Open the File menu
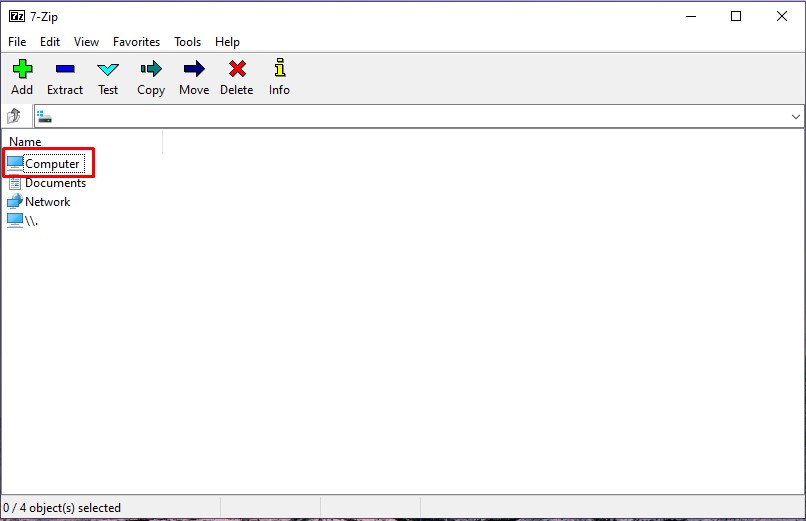The width and height of the screenshot is (806, 521). pyautogui.click(x=17, y=42)
